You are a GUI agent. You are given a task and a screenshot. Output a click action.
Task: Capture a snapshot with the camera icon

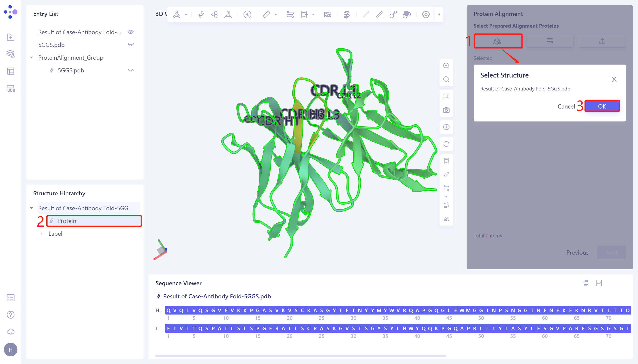point(447,110)
